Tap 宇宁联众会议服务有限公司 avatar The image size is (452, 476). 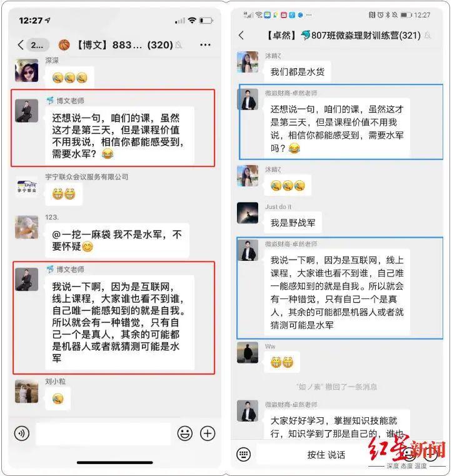(27, 186)
